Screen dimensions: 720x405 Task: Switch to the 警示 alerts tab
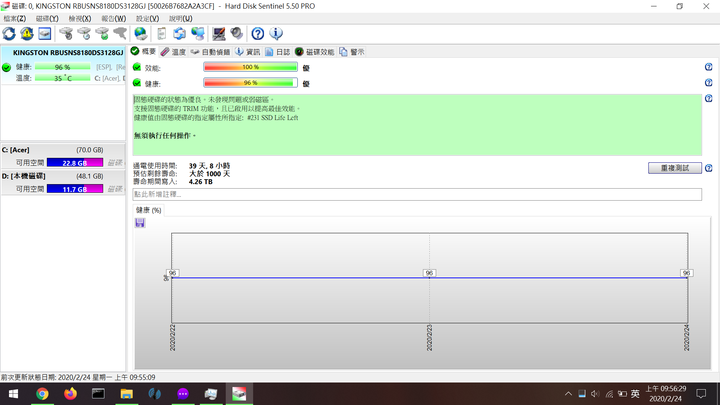352,52
